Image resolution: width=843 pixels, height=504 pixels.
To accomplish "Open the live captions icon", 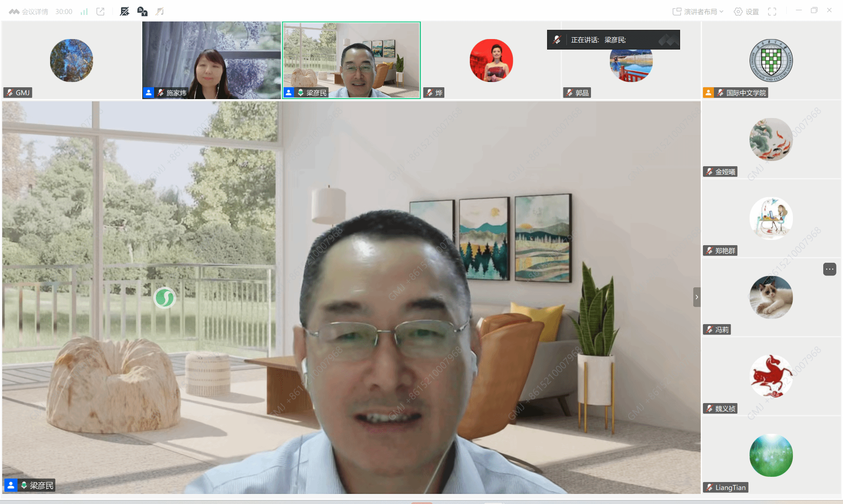I will [142, 11].
